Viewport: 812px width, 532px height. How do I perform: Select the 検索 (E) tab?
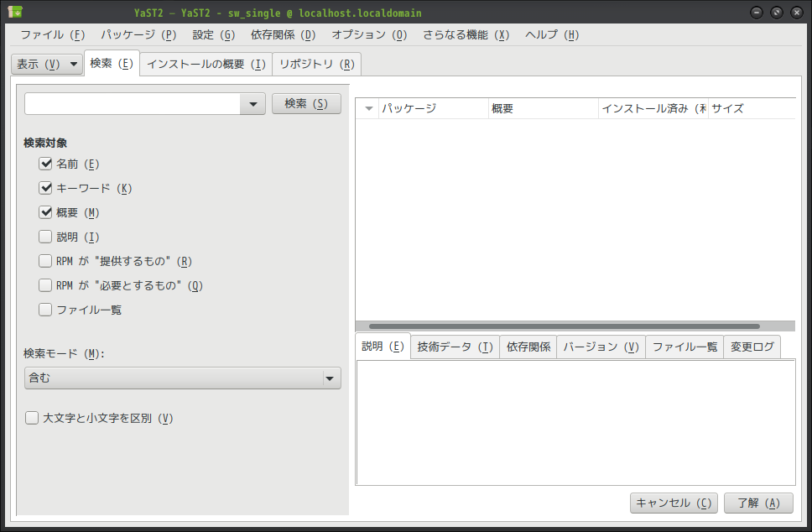(112, 63)
